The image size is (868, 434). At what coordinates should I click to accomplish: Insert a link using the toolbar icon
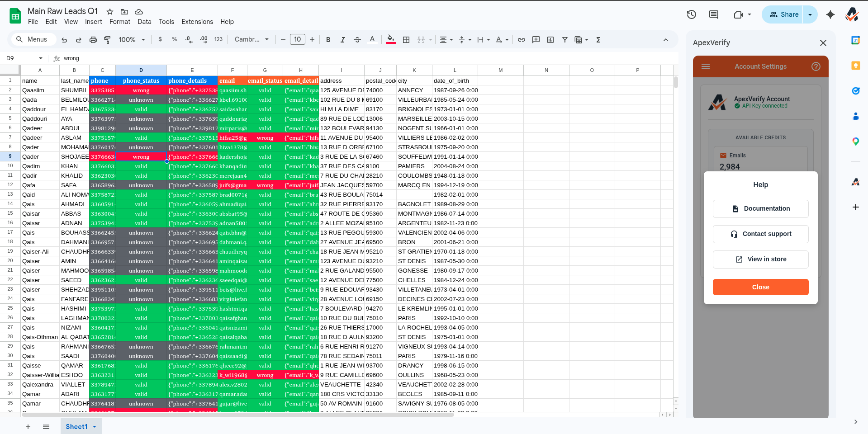click(x=521, y=40)
